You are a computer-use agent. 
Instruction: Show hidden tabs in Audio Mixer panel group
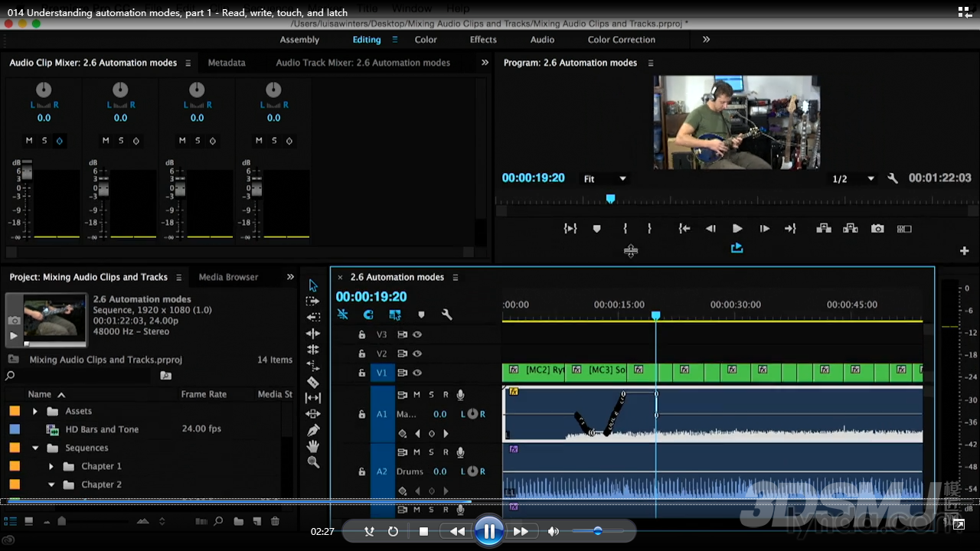click(485, 63)
